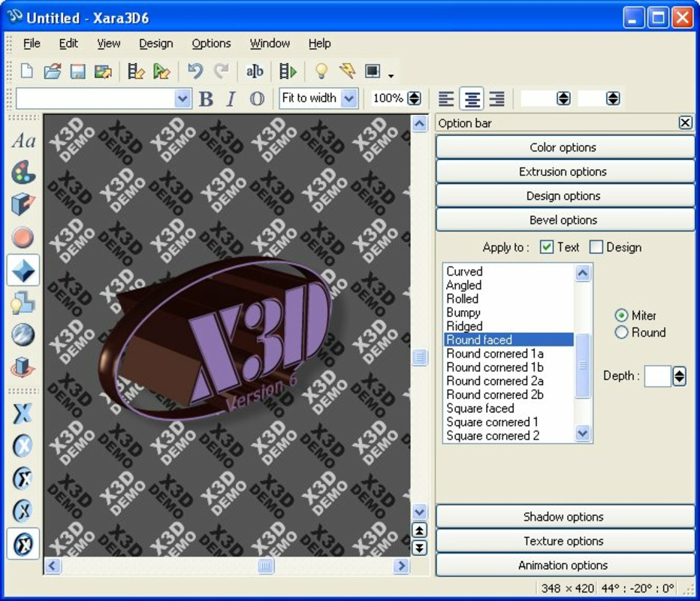Click the Export animation icon
This screenshot has height=601, width=700.
click(136, 71)
